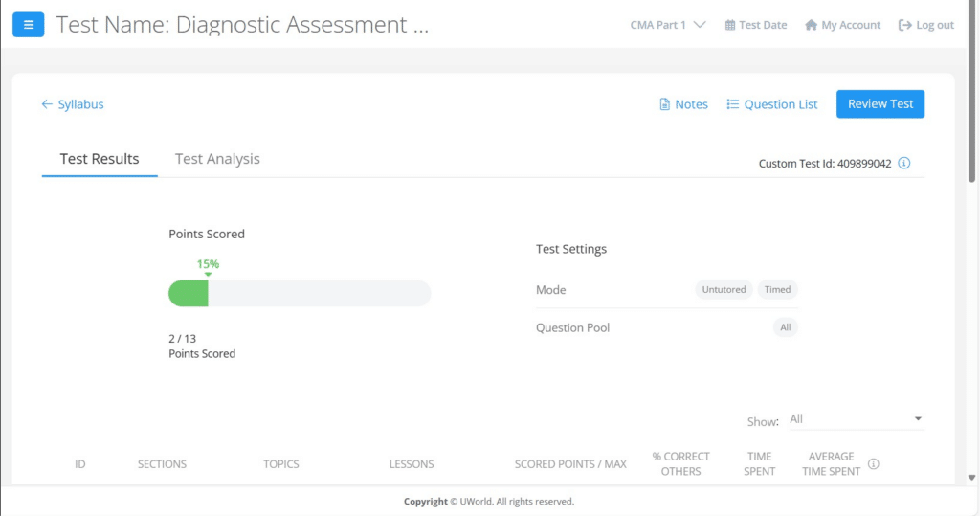This screenshot has width=980, height=516.
Task: Expand the CMA Part 1 dropdown
Action: 667,25
